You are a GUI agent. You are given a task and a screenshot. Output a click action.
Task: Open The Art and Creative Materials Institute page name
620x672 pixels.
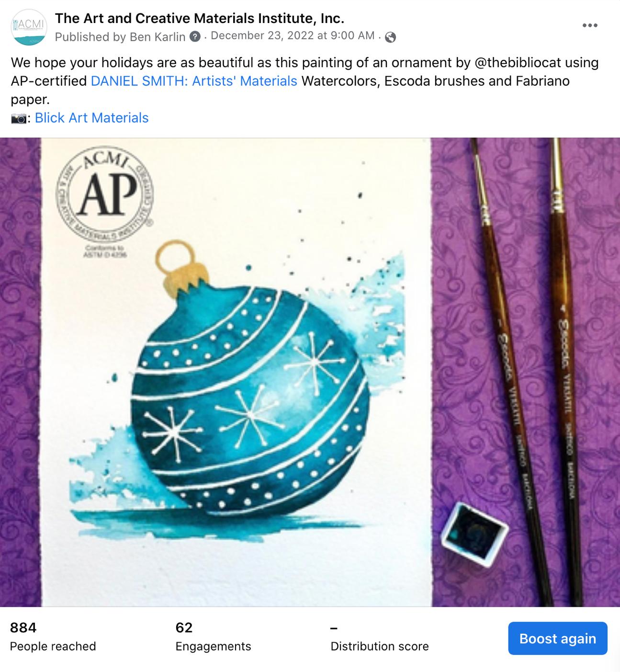pyautogui.click(x=200, y=18)
